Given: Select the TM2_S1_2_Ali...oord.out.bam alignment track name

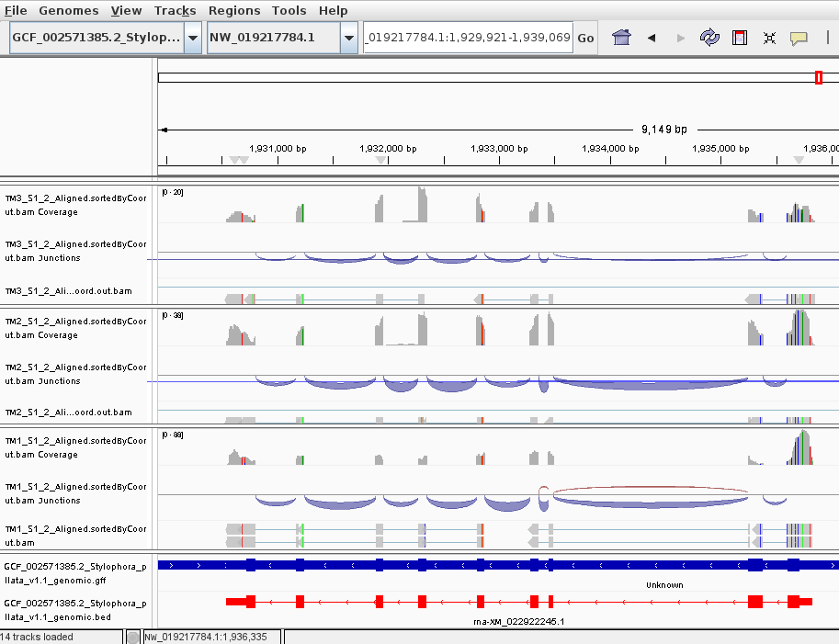Looking at the screenshot, I should [69, 412].
